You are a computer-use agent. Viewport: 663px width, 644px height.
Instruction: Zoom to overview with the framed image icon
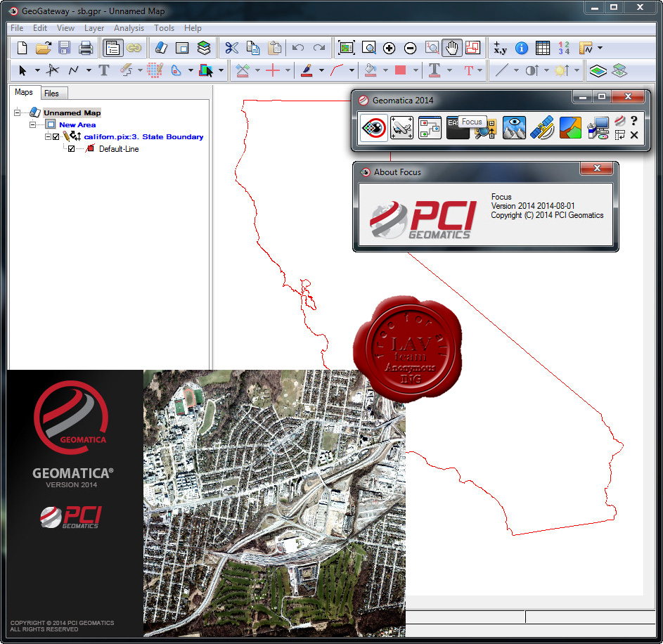point(347,49)
